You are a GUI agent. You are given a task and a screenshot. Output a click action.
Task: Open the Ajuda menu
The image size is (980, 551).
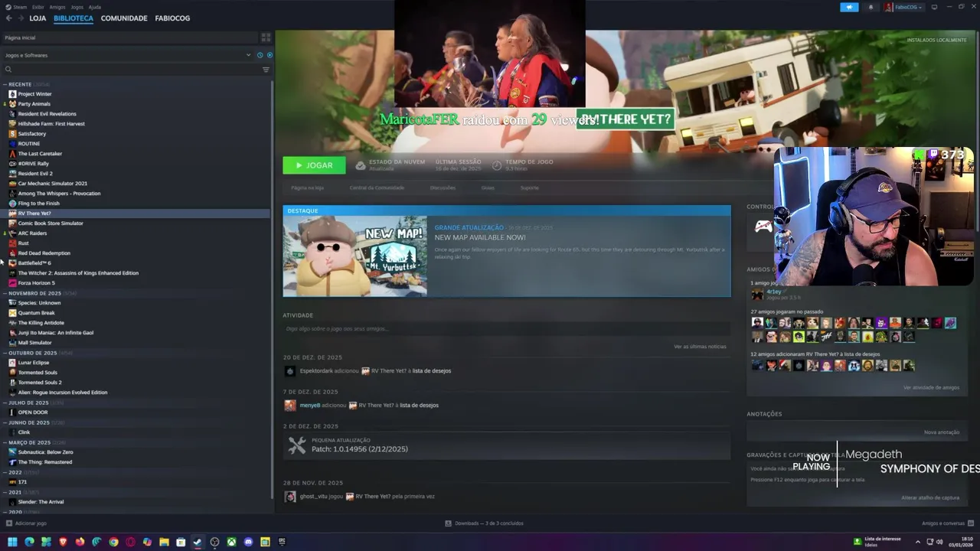click(x=95, y=7)
